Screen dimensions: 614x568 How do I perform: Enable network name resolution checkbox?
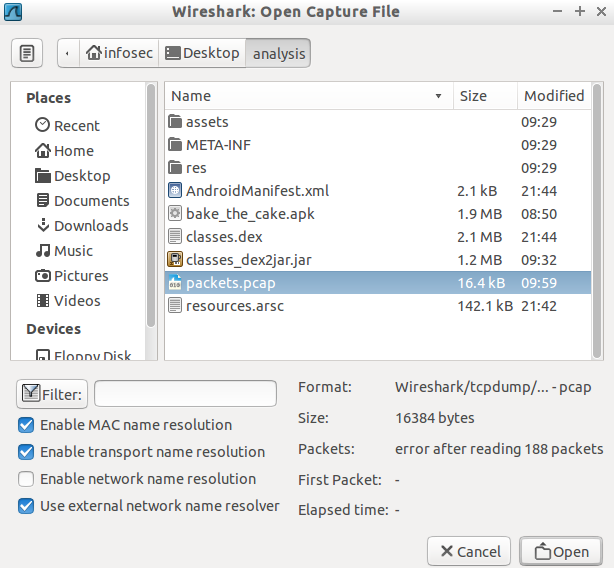tap(26, 479)
